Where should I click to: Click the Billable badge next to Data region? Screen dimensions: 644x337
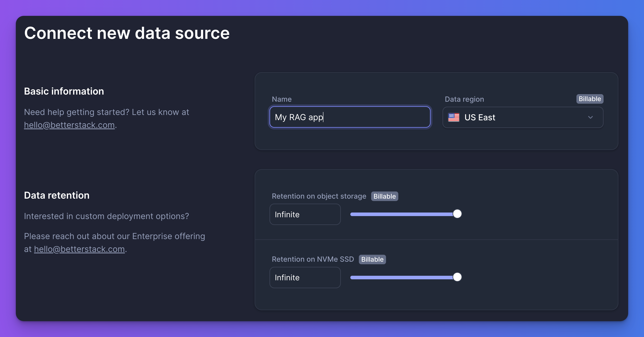590,99
